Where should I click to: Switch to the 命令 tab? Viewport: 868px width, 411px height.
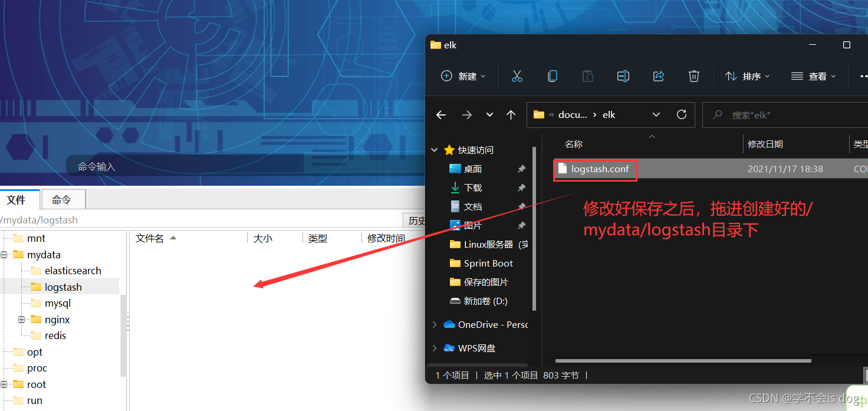click(63, 199)
